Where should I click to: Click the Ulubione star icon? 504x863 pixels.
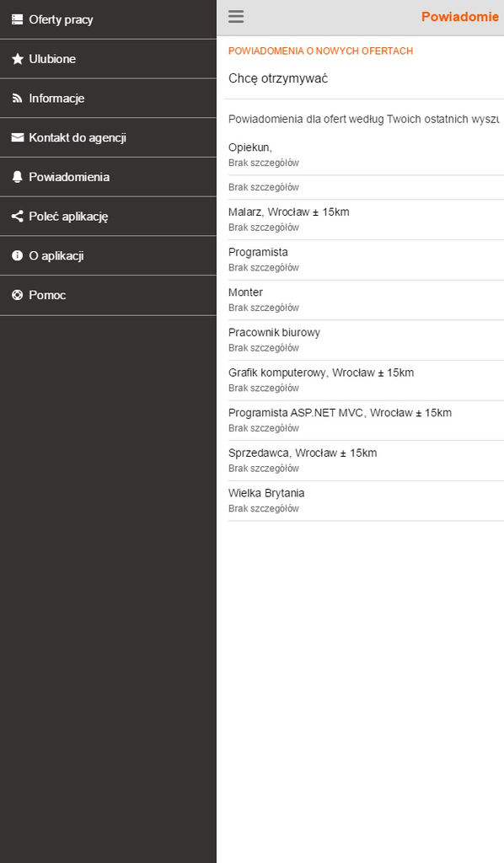click(x=17, y=59)
